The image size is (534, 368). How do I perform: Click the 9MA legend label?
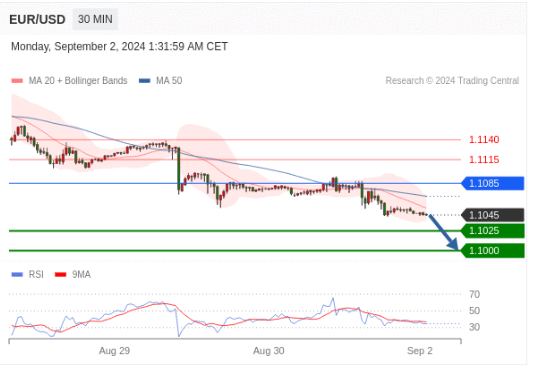(81, 274)
